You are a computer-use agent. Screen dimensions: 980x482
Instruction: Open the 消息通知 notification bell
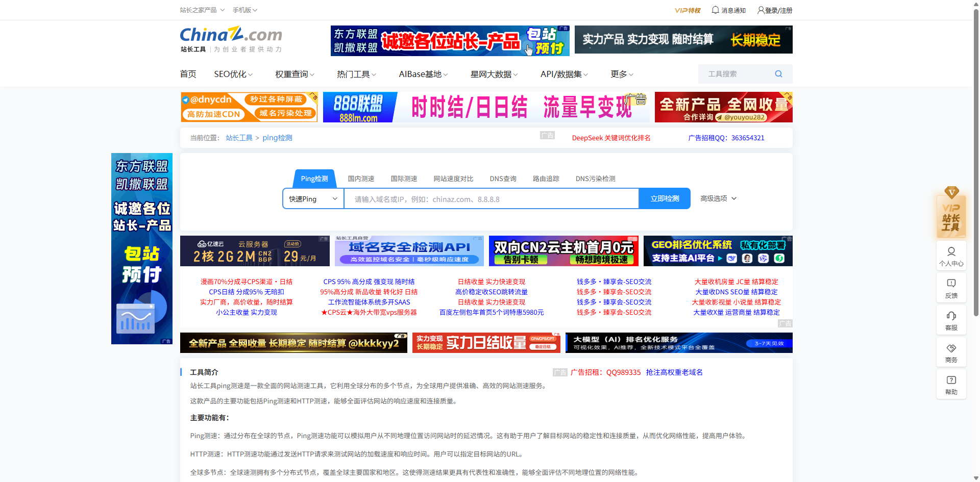[x=728, y=10]
